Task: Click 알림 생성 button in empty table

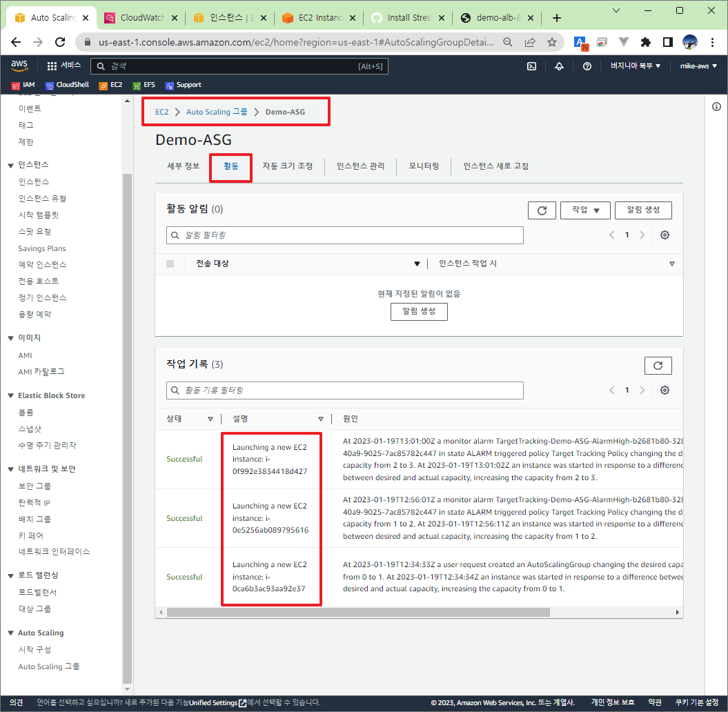Action: (419, 311)
